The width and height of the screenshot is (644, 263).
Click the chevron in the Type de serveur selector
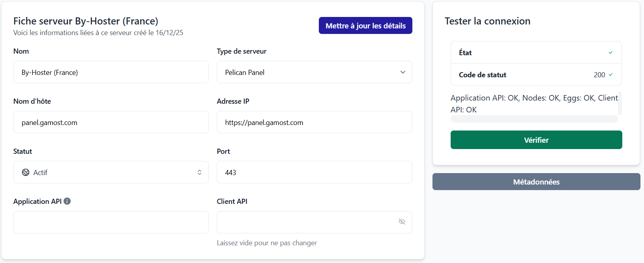pos(402,72)
